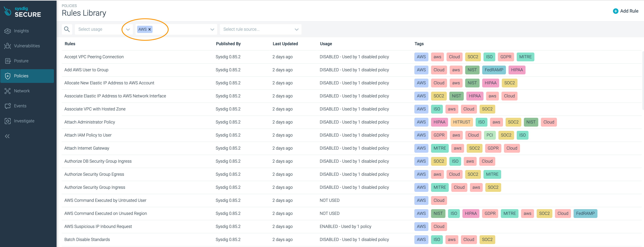Open the Events menu item
Screen dimensions: 644x247
20,106
